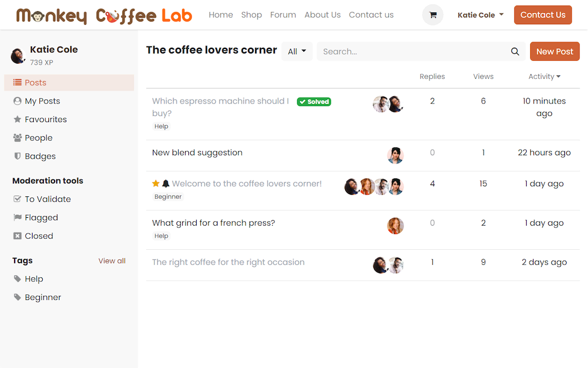Go to the Shop page
This screenshot has height=368, width=588.
pyautogui.click(x=251, y=15)
